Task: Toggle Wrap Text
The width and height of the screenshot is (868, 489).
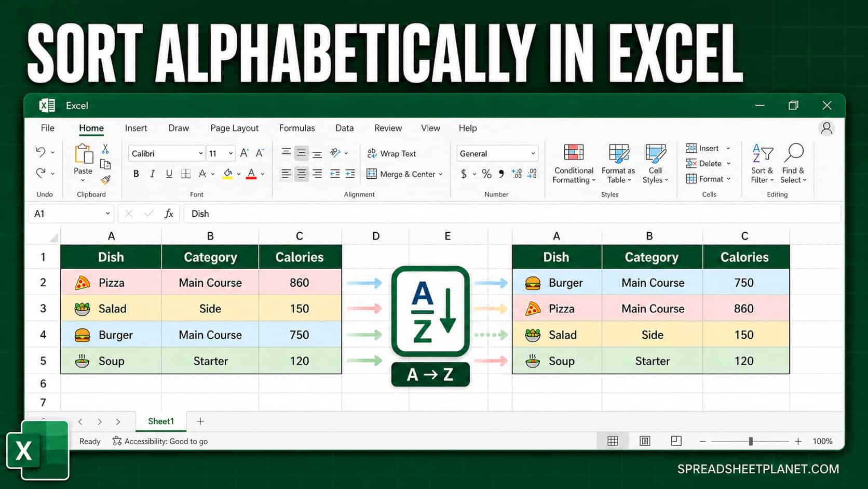Action: point(391,153)
